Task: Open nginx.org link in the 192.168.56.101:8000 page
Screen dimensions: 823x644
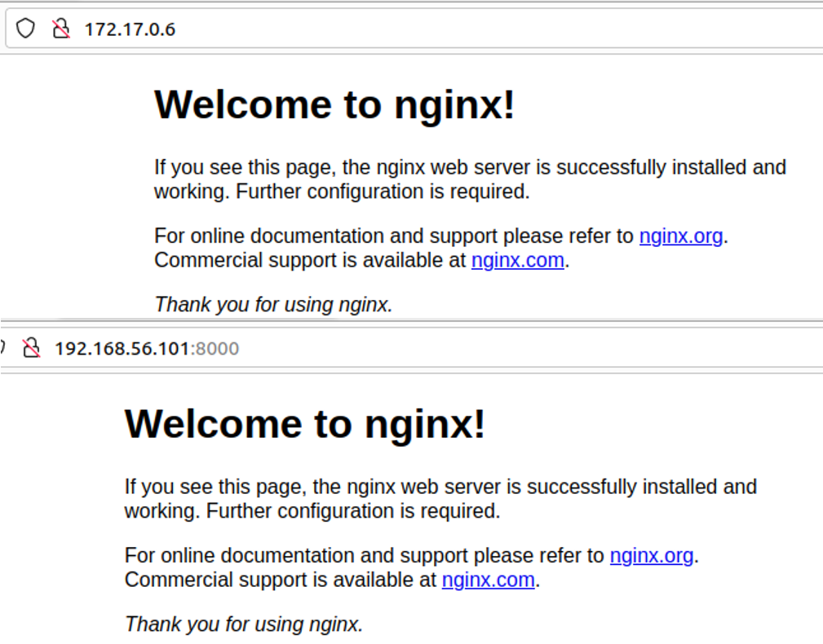Action: [652, 555]
